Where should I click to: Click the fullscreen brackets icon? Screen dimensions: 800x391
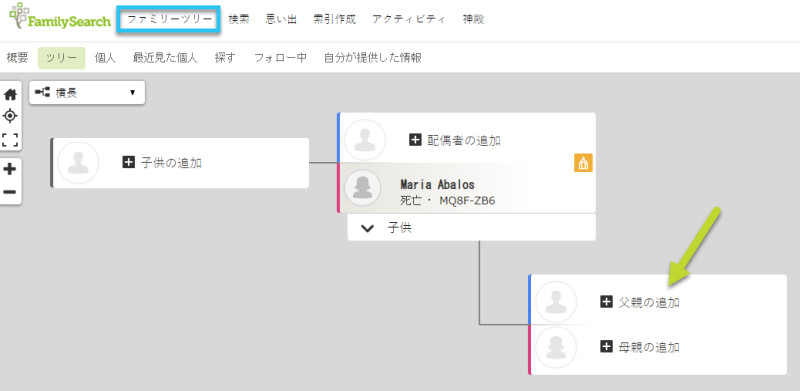[10, 139]
